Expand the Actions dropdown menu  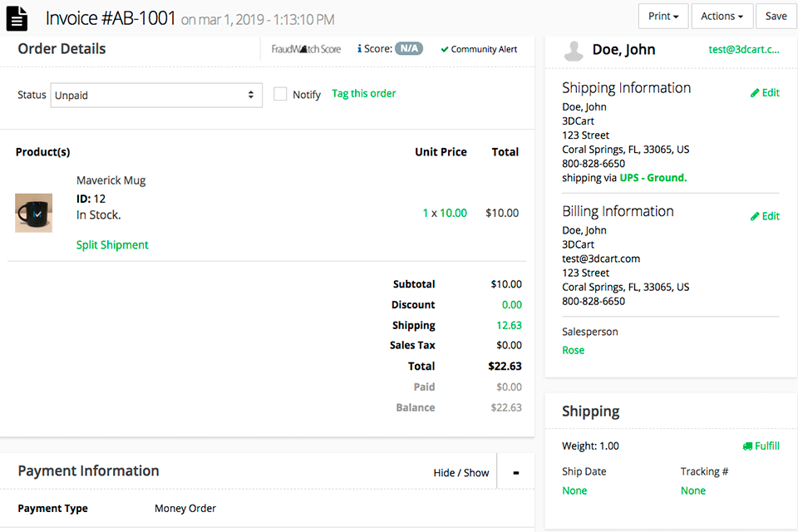coord(722,17)
